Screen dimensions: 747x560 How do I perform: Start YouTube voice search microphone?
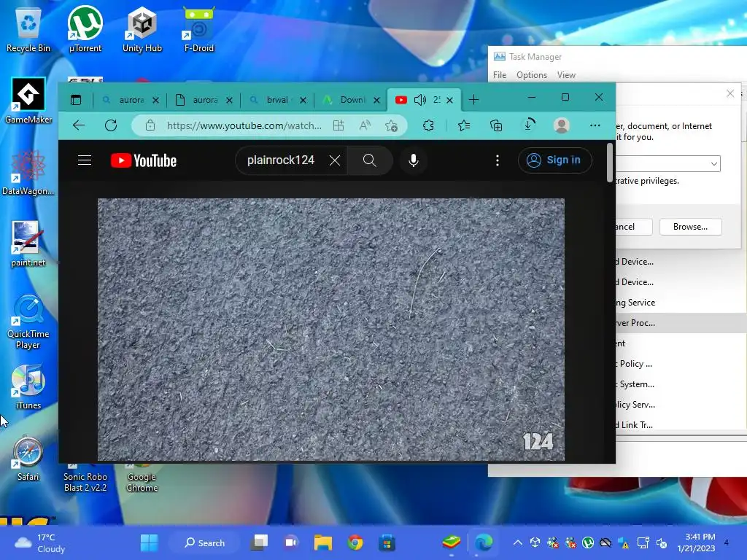click(414, 160)
